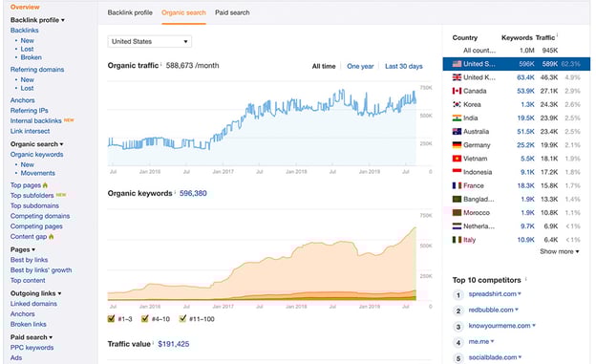Screen dimensions: 596x364
Task: Click the fire icon beside Content gap
Action: point(52,237)
